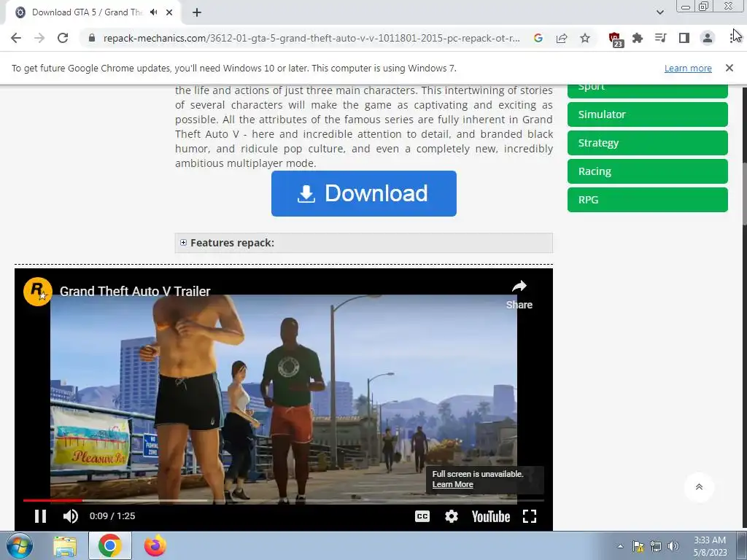Open the Action Center flag icon
747x560 pixels.
click(x=638, y=546)
